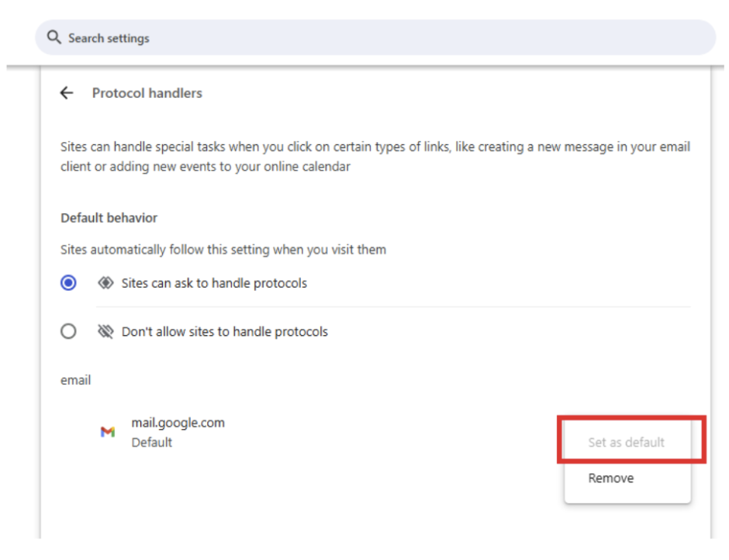Click the 'Sites can handle special tasks' description
729x560 pixels.
375,157
